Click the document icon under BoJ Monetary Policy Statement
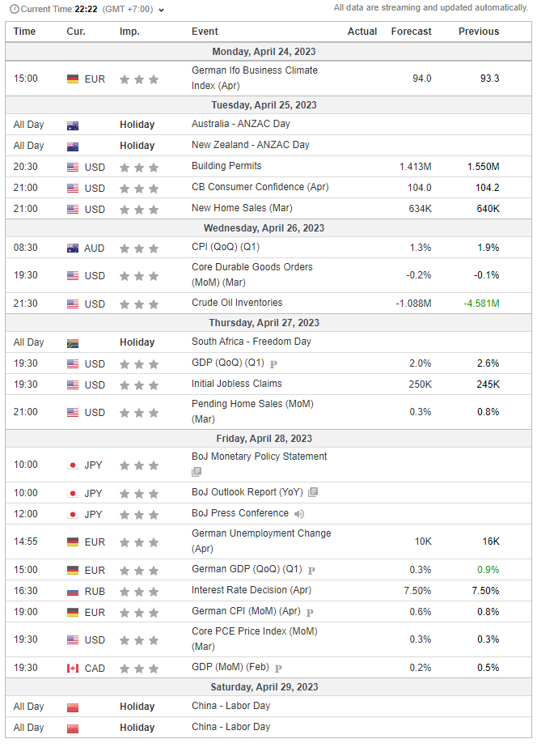Screen dimensions: 537x756 click(x=197, y=472)
